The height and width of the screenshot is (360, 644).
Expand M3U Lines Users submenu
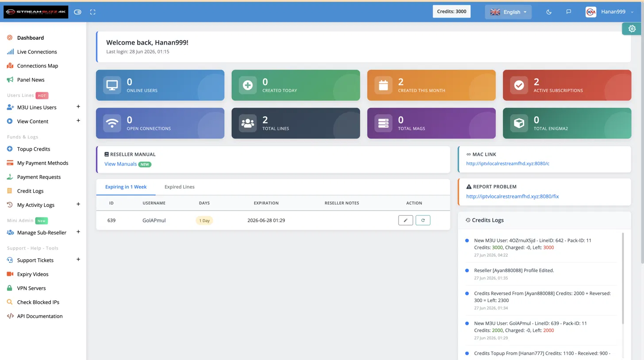tap(78, 106)
